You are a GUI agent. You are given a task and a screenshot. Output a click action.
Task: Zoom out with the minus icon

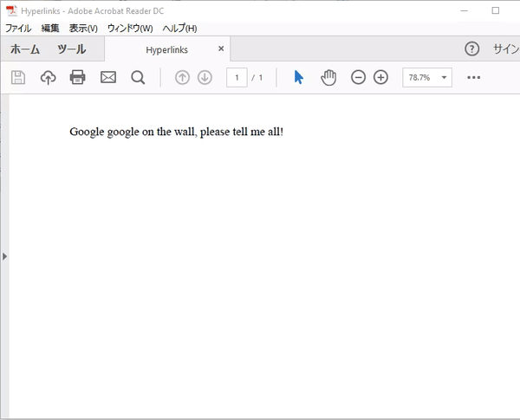pyautogui.click(x=358, y=77)
